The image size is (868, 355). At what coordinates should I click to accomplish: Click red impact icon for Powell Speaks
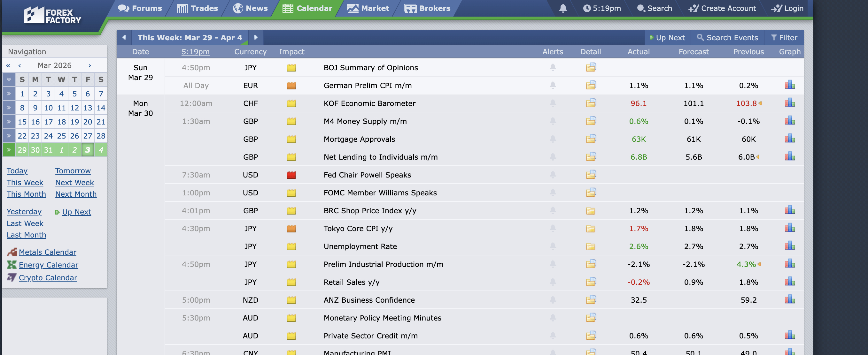[291, 175]
